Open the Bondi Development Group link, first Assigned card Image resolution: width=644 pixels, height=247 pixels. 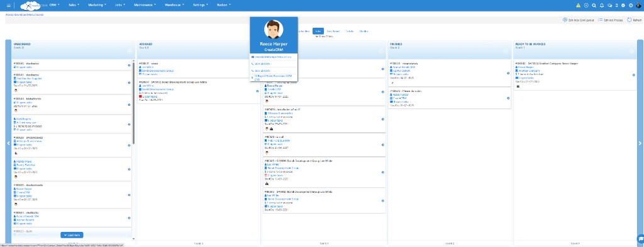[158, 71]
